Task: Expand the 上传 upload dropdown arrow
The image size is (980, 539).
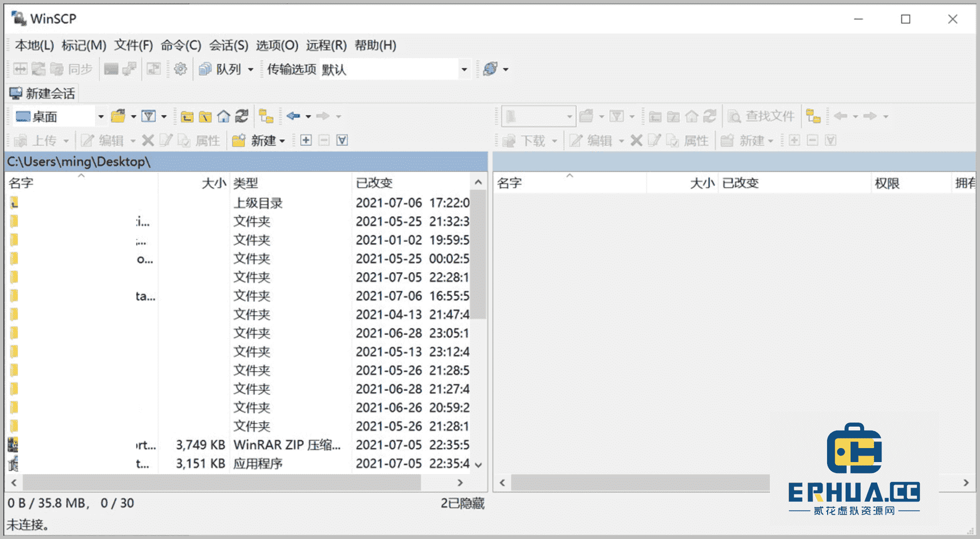Action: click(x=65, y=141)
